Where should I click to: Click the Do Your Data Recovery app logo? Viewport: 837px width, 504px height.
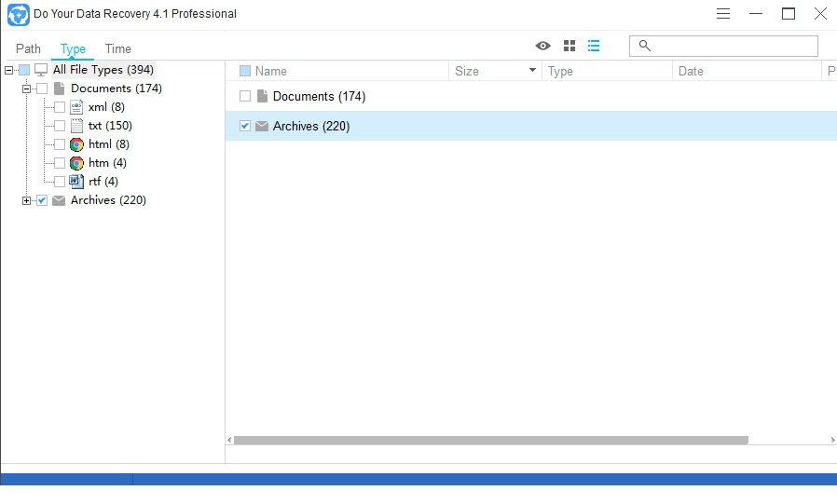(18, 14)
